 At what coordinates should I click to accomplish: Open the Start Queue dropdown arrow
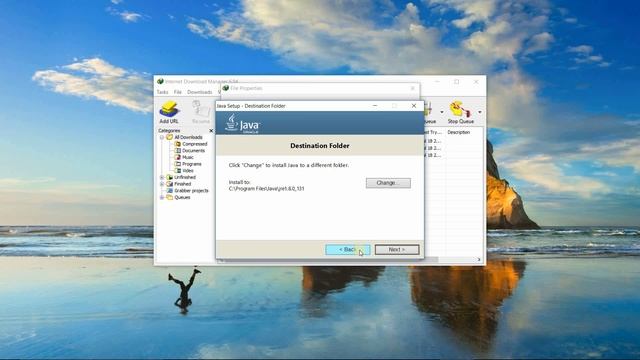click(x=442, y=112)
